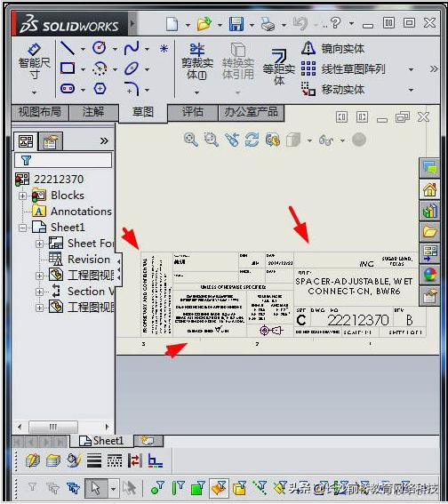This screenshot has width=448, height=504.
Task: Open FeatureManager design tree tab
Action: point(26,141)
